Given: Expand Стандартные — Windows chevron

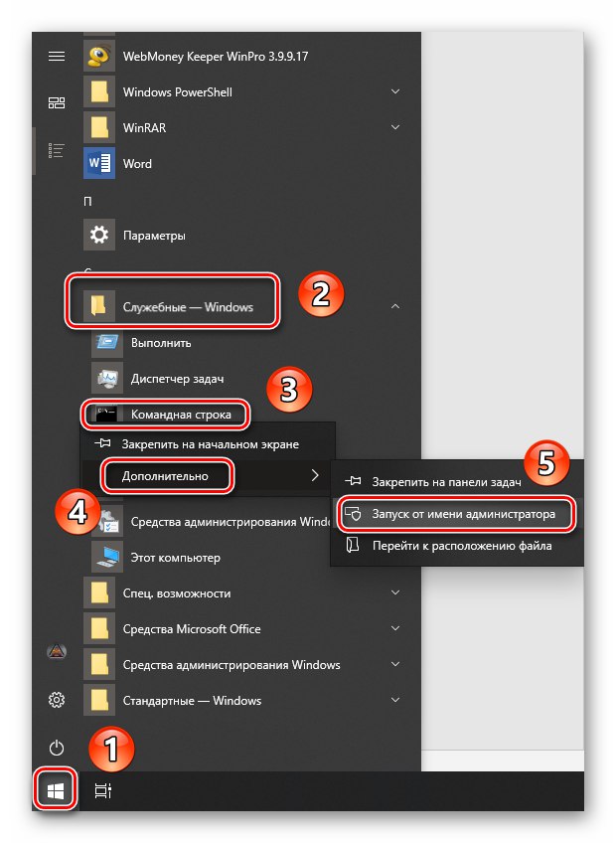Looking at the screenshot, I should click(x=395, y=700).
